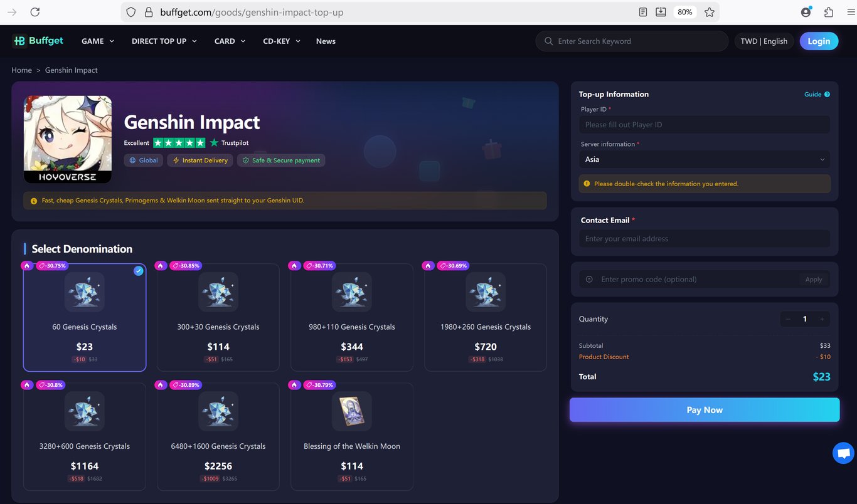Click the Product Discount label

tap(604, 357)
